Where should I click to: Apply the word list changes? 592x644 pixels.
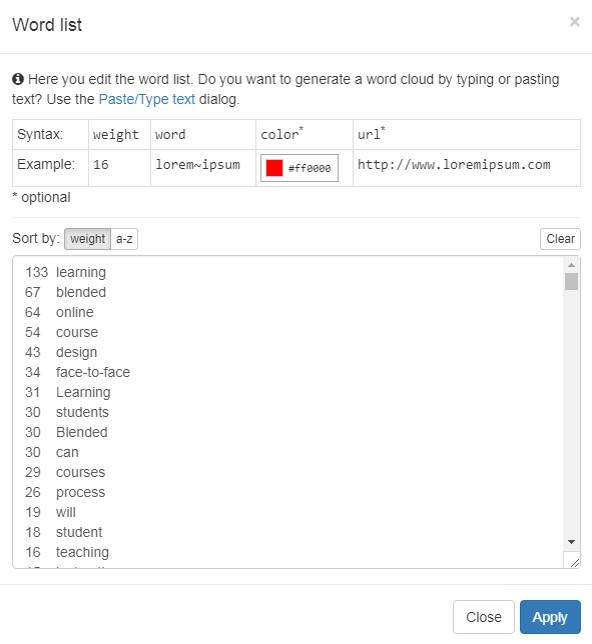tap(550, 617)
